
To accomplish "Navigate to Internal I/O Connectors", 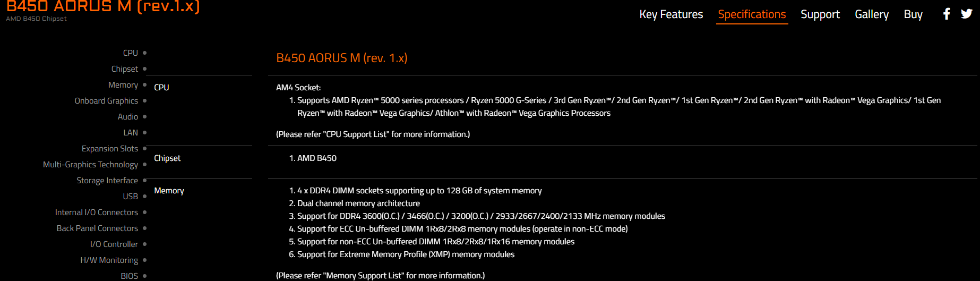I will [x=97, y=212].
